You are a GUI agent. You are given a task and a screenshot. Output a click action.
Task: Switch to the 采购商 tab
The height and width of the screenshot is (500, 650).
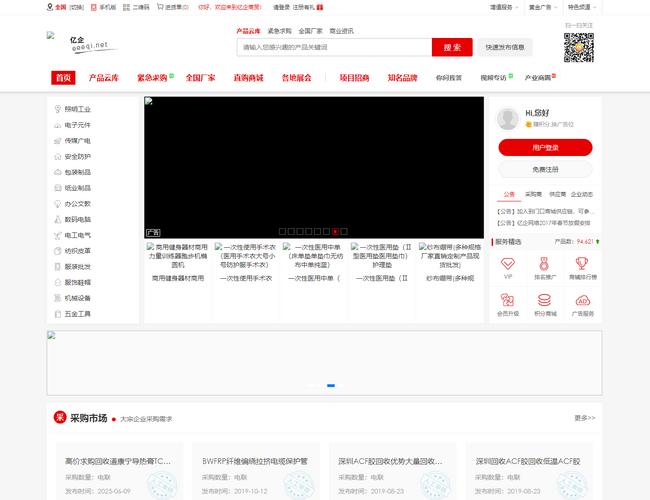click(533, 194)
